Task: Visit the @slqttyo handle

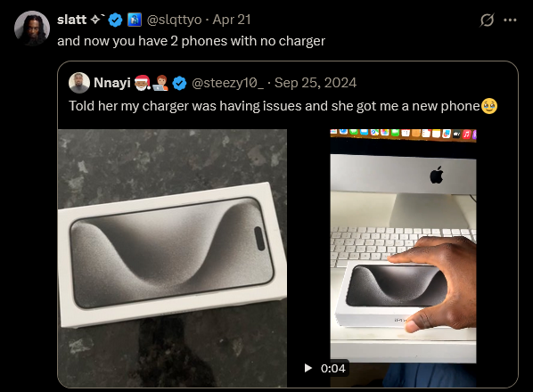Action: (174, 20)
